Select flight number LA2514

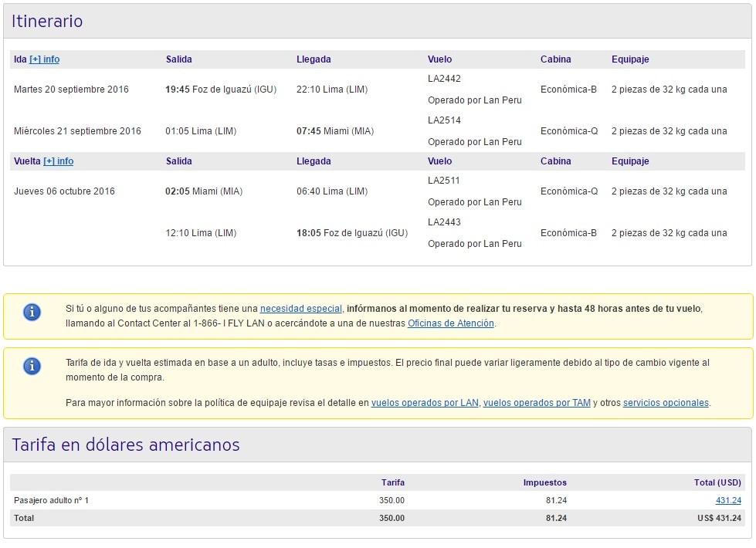click(444, 120)
